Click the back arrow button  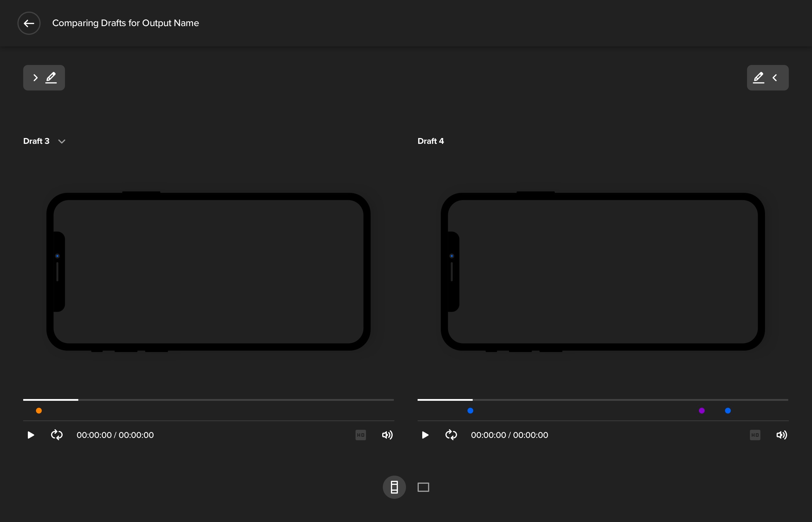point(29,23)
